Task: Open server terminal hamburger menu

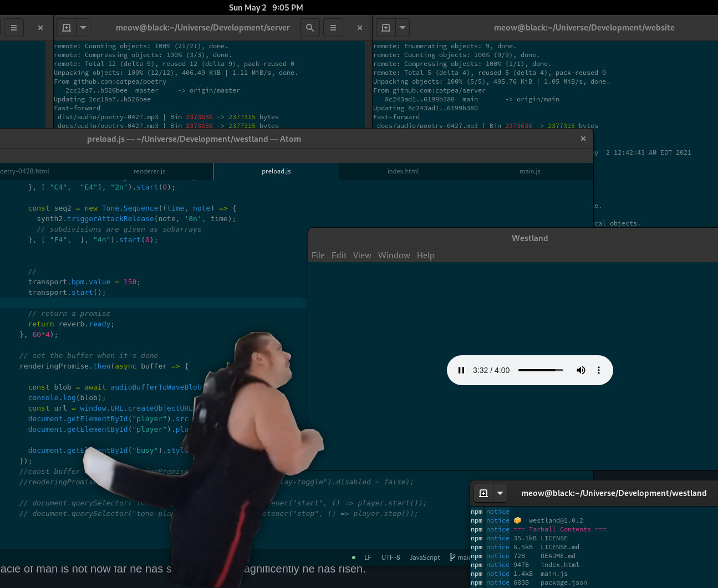Action: tap(333, 28)
